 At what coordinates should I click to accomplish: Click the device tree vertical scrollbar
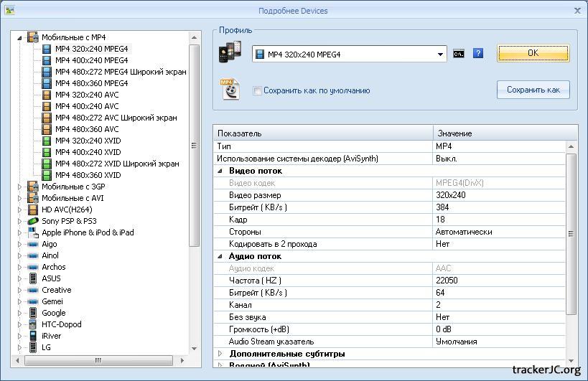[x=194, y=144]
